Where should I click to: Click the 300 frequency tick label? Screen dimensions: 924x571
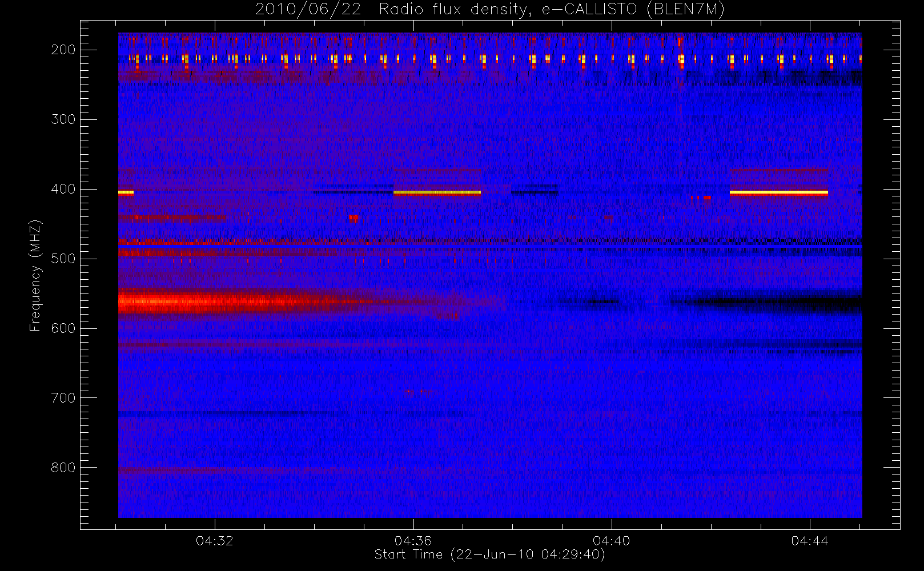63,119
